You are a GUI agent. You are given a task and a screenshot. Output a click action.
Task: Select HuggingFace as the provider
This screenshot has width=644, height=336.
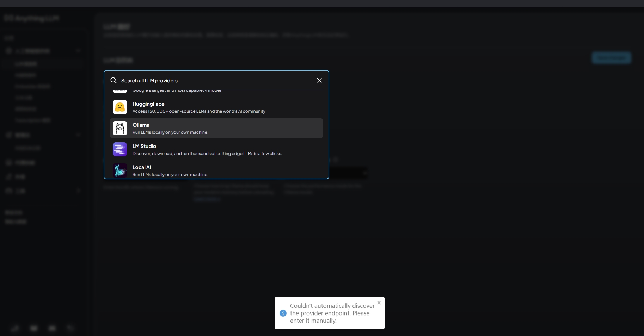pyautogui.click(x=148, y=104)
